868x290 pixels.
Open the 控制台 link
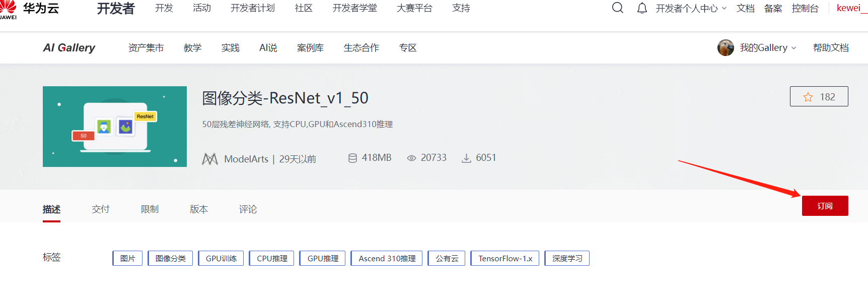coord(805,8)
